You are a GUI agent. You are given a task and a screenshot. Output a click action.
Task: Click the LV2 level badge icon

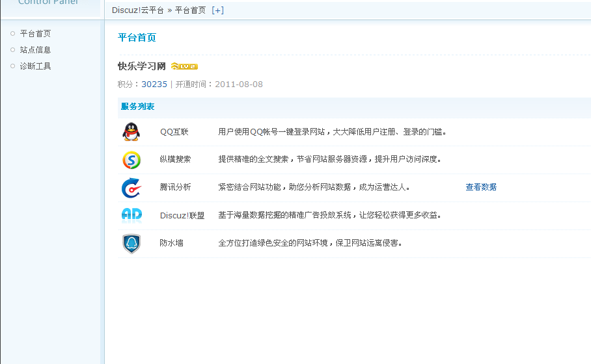pyautogui.click(x=184, y=66)
